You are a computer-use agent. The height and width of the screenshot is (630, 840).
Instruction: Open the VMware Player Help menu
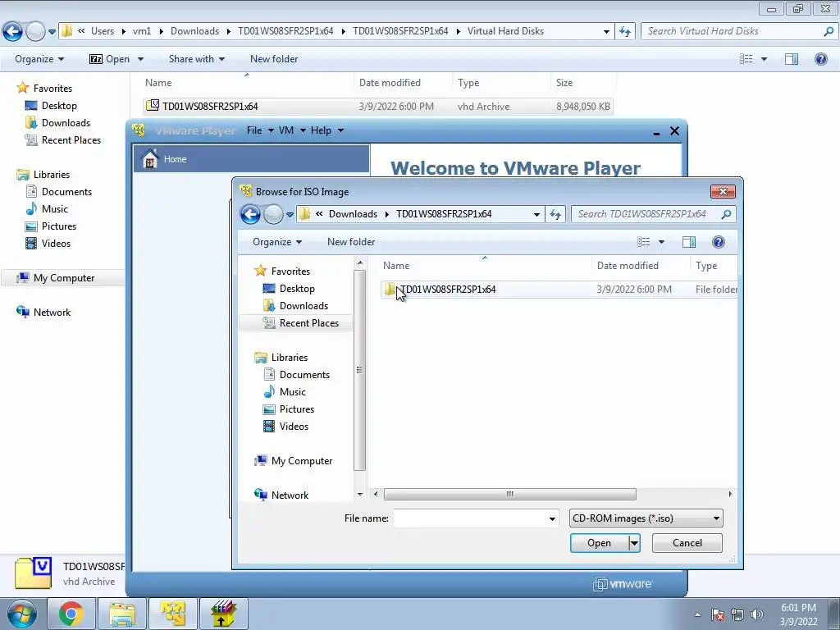coord(326,130)
